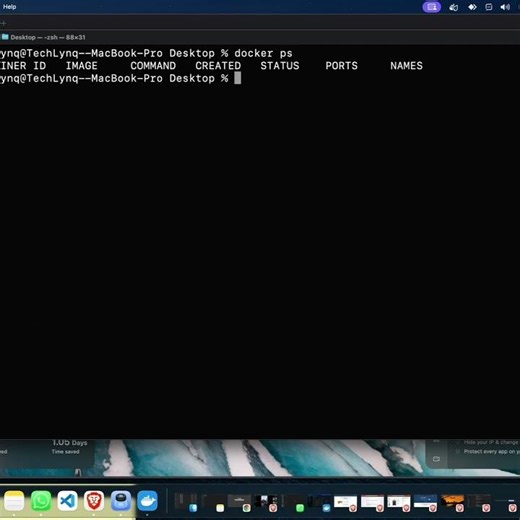Click the purple screen sharing indicator in menu bar
Viewport: 520px width, 520px height.
click(x=431, y=7)
